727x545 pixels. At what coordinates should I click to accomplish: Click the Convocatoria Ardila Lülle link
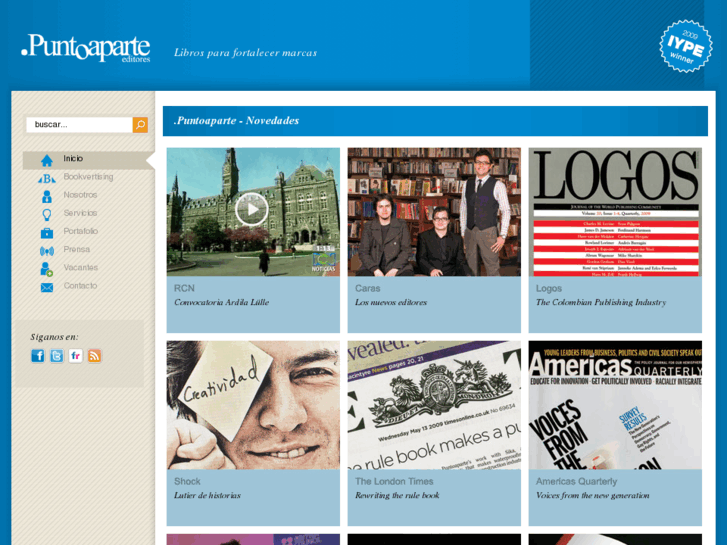point(222,302)
